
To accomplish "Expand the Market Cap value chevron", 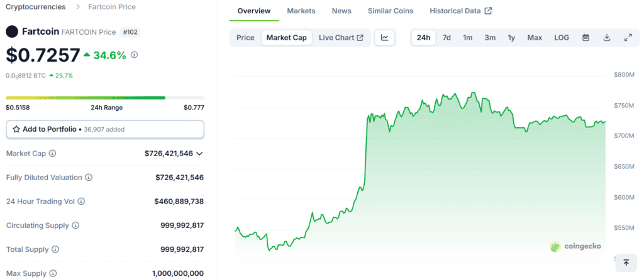I will (x=199, y=154).
